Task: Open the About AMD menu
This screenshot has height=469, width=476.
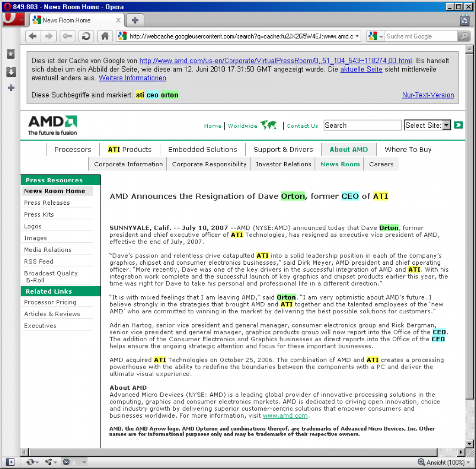Action: [x=348, y=149]
